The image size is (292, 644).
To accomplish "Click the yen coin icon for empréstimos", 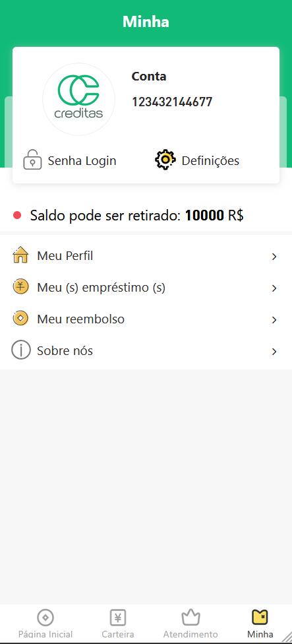I will tap(20, 286).
